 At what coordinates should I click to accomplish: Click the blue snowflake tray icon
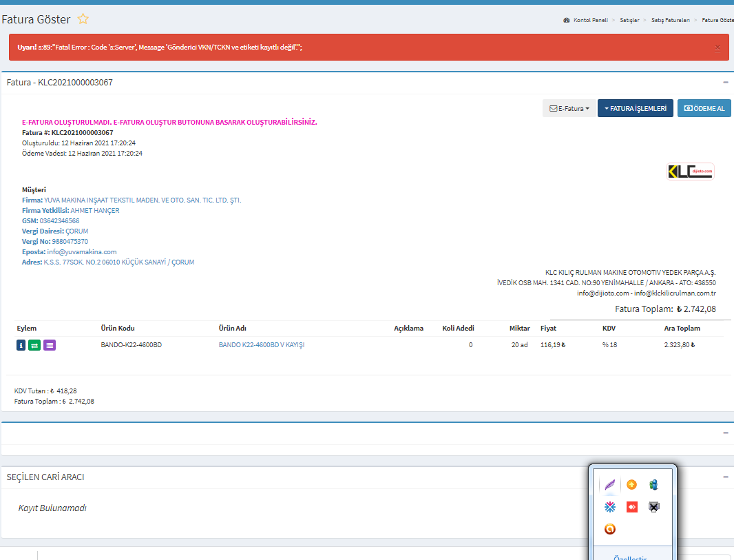coord(609,507)
